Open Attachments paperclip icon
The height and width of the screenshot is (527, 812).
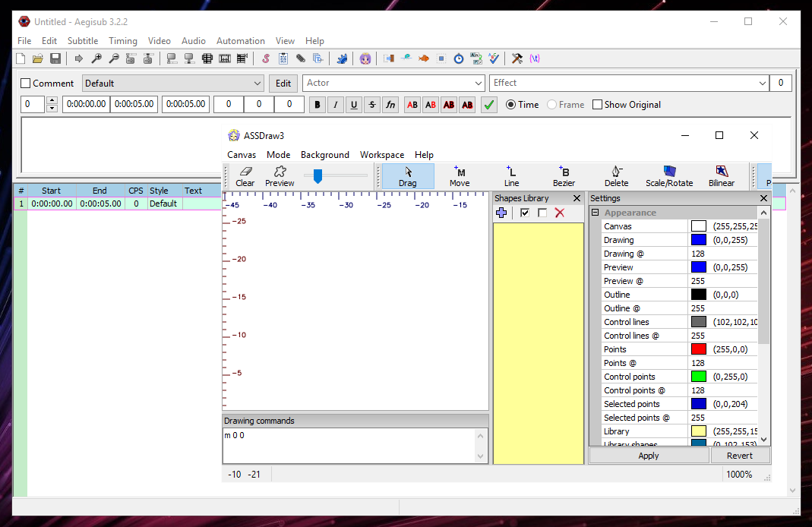pyautogui.click(x=301, y=58)
